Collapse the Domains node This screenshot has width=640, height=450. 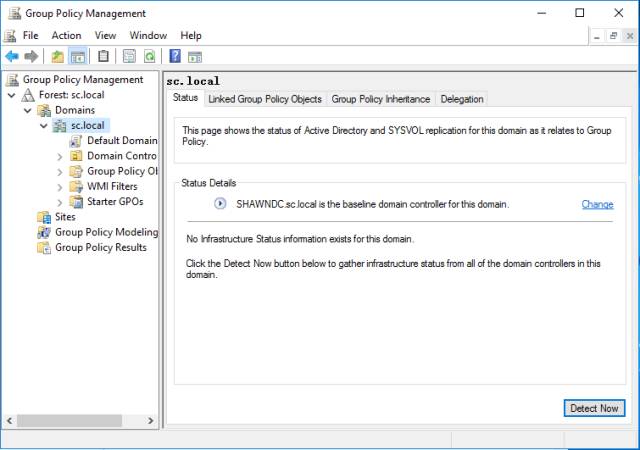click(x=28, y=110)
